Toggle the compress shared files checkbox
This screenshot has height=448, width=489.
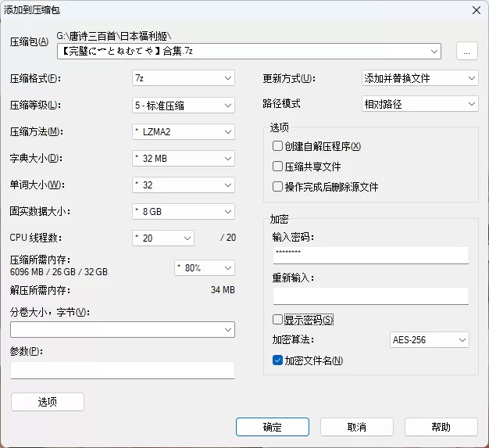(277, 167)
